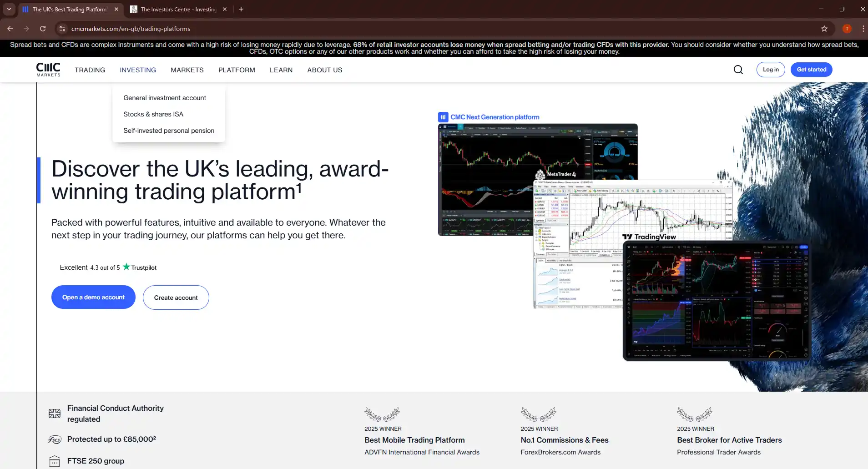
Task: Click the FTSE 250 group text
Action: click(x=96, y=461)
